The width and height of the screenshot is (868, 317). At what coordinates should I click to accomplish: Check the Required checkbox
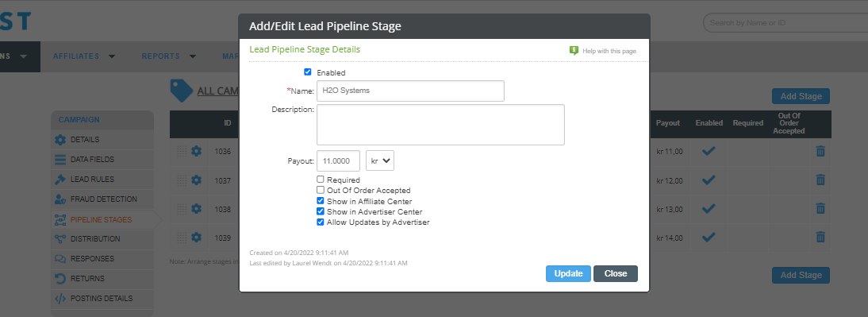point(321,180)
